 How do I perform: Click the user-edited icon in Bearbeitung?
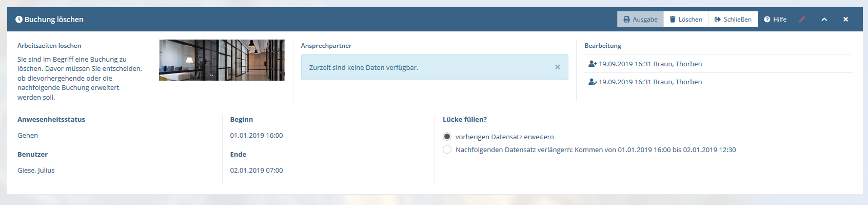(x=593, y=82)
